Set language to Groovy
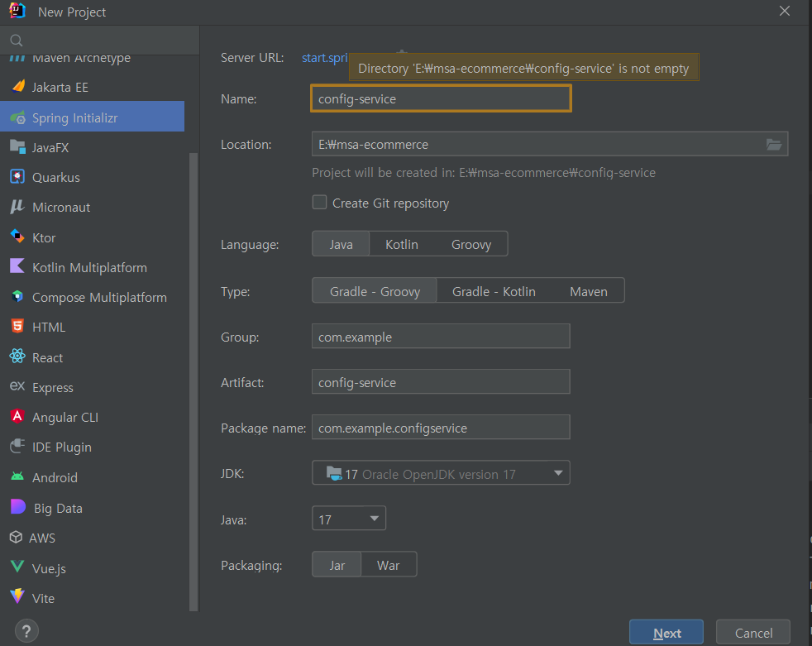 (x=470, y=244)
